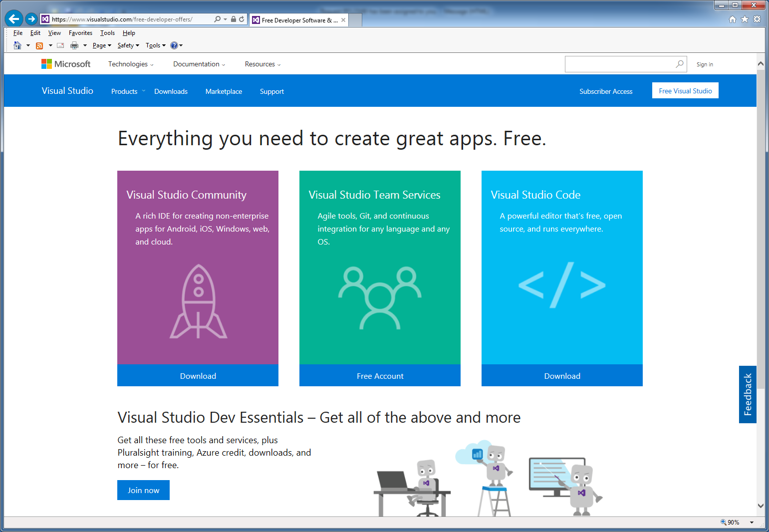Click the page scrollbar down arrow
This screenshot has height=532, width=769.
[761, 506]
